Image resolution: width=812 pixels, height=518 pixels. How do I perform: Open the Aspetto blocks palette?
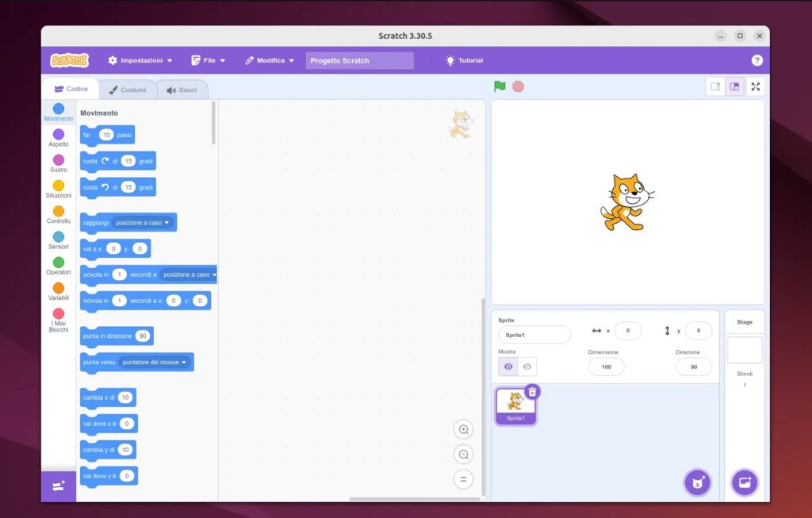click(x=58, y=136)
